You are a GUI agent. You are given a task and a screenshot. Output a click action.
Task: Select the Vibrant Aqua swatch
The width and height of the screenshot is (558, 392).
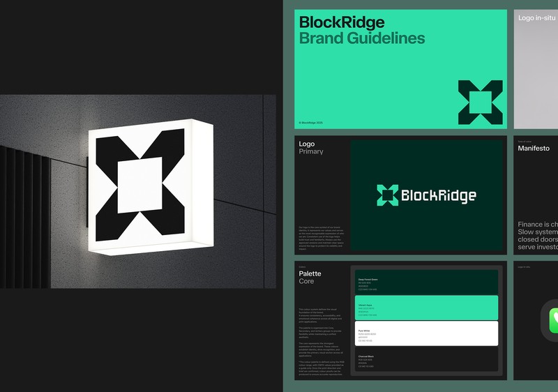(x=426, y=308)
